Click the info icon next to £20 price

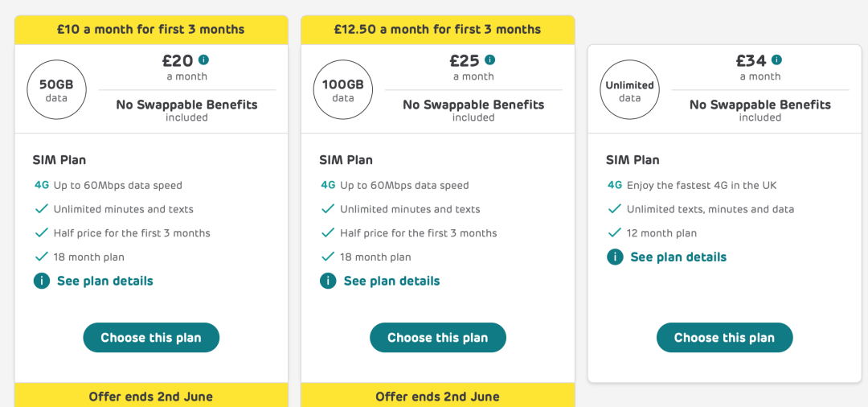[x=203, y=60]
